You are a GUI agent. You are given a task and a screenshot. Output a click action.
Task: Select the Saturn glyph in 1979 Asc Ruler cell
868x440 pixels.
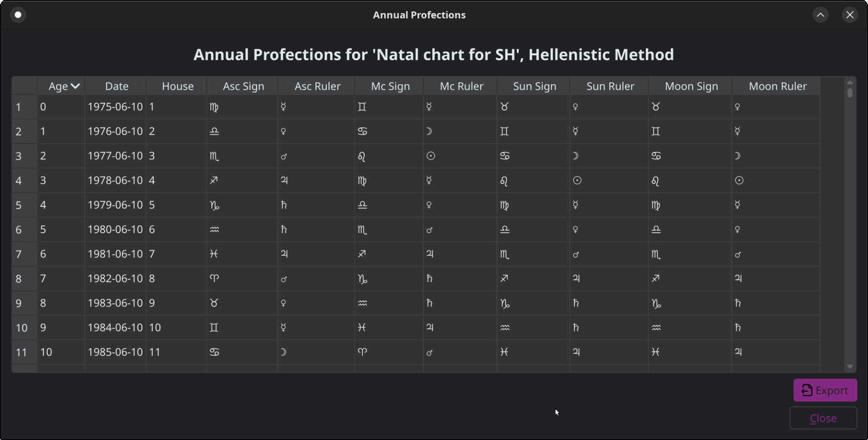coord(284,205)
